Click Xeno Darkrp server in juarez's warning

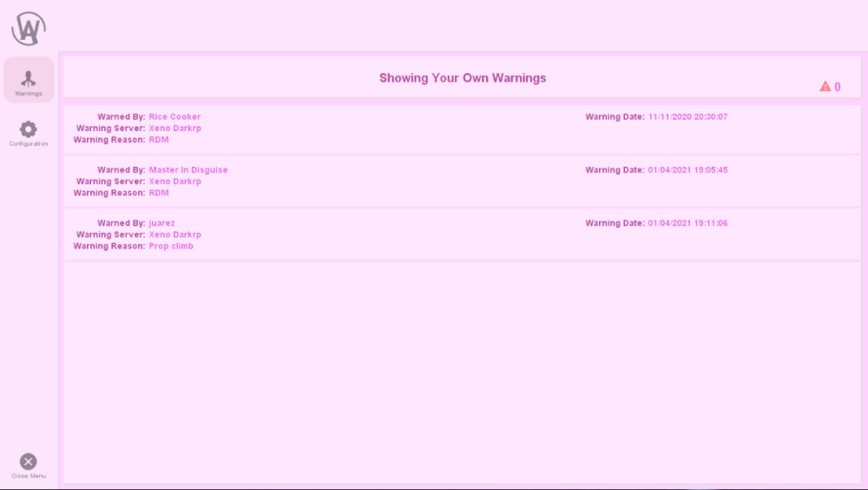click(174, 235)
